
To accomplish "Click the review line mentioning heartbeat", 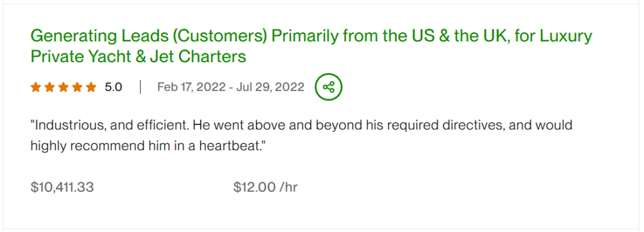I will click(x=148, y=146).
